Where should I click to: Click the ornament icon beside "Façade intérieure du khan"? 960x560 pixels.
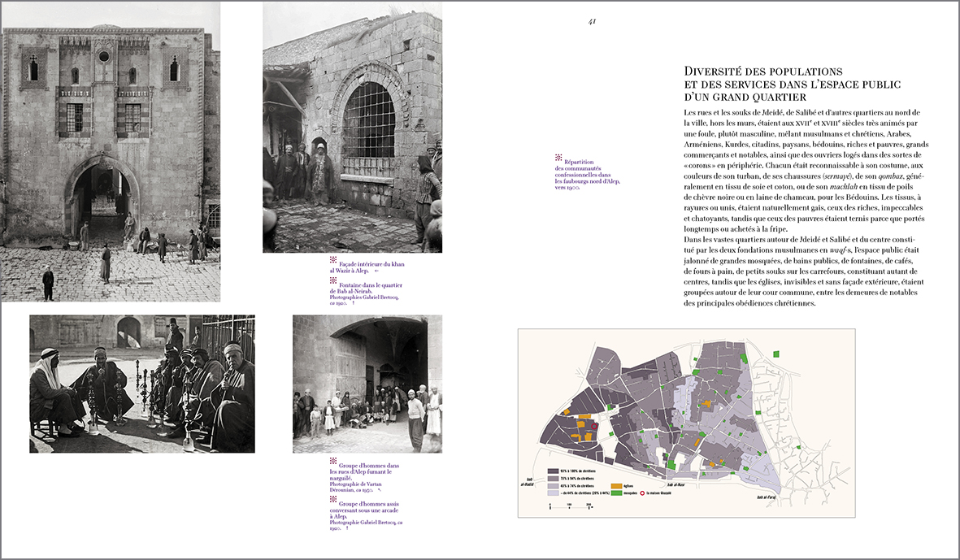(x=333, y=260)
